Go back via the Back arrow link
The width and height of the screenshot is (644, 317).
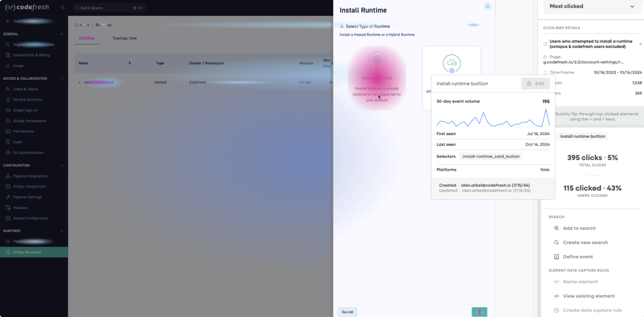pos(8,21)
